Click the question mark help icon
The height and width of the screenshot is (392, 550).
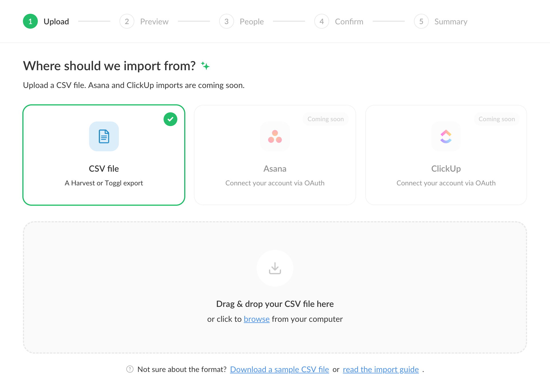tap(130, 369)
